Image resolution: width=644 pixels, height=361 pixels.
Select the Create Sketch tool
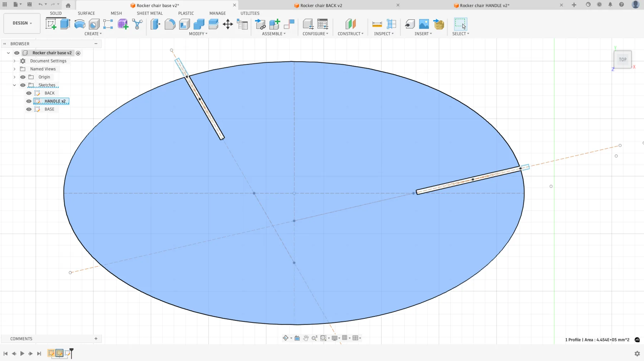click(50, 24)
